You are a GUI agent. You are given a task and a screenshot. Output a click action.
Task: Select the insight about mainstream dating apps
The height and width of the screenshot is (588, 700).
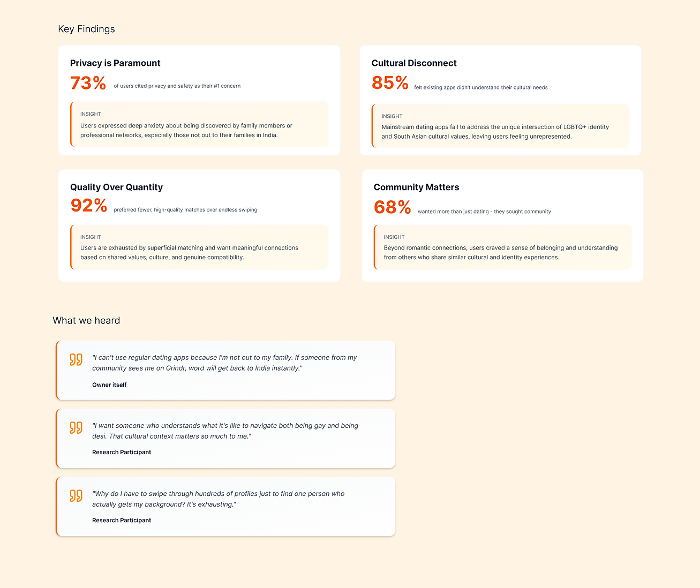click(501, 126)
